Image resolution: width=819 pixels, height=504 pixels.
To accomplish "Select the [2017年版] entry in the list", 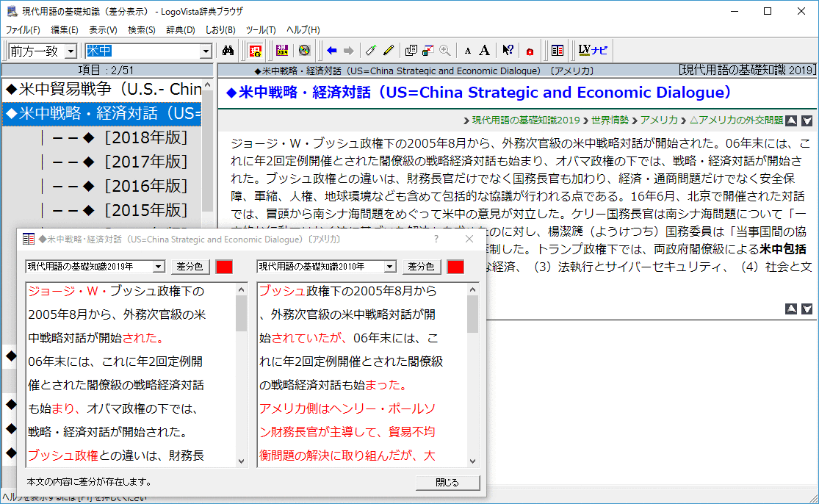I will pos(145,161).
